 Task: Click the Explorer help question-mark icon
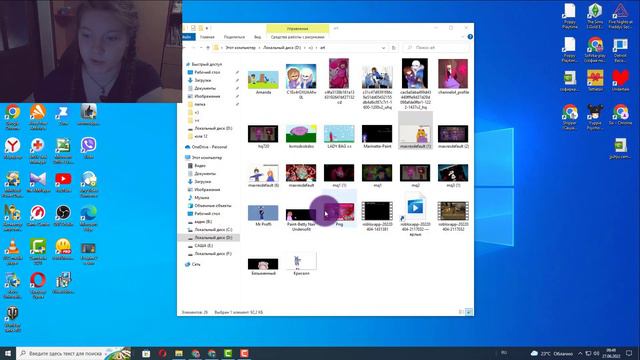470,37
